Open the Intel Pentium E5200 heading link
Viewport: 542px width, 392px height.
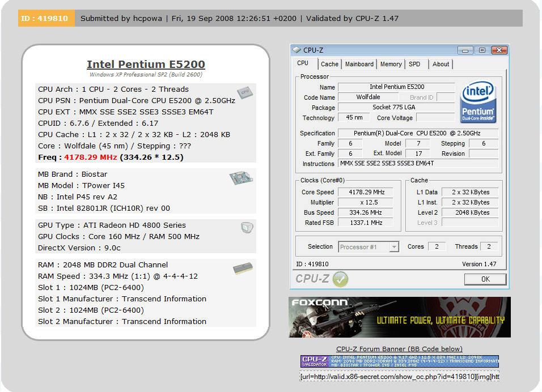(146, 64)
